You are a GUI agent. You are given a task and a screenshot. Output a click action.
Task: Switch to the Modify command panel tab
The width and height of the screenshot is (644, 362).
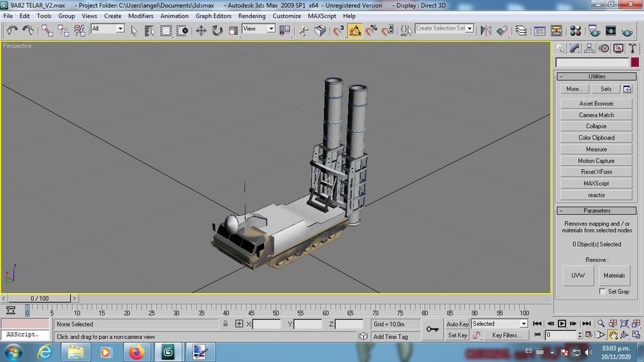point(574,48)
